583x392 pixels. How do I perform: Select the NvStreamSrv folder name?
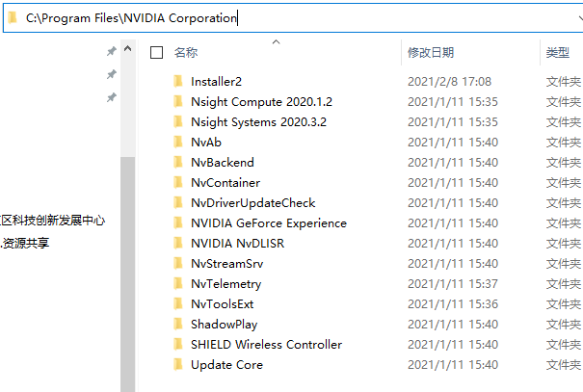[226, 264]
